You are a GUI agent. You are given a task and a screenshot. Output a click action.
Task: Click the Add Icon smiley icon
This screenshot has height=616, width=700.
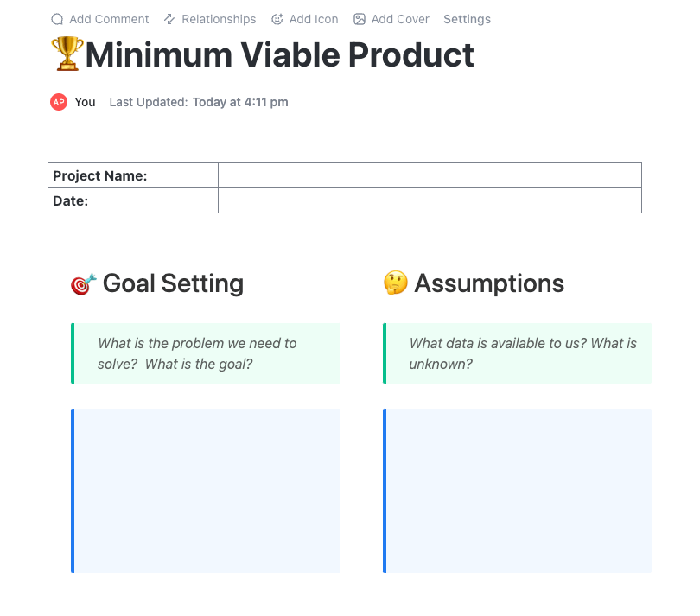click(x=277, y=19)
